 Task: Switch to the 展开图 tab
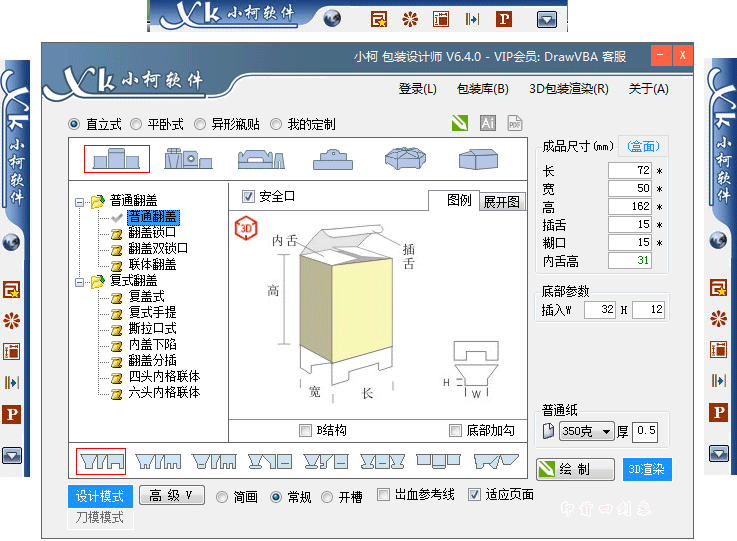coord(501,201)
